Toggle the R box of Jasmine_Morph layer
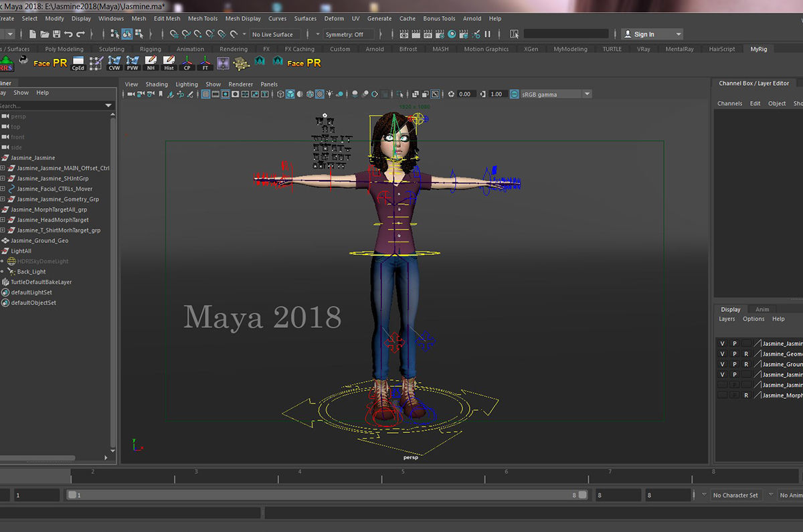The width and height of the screenshot is (803, 532). [x=746, y=395]
